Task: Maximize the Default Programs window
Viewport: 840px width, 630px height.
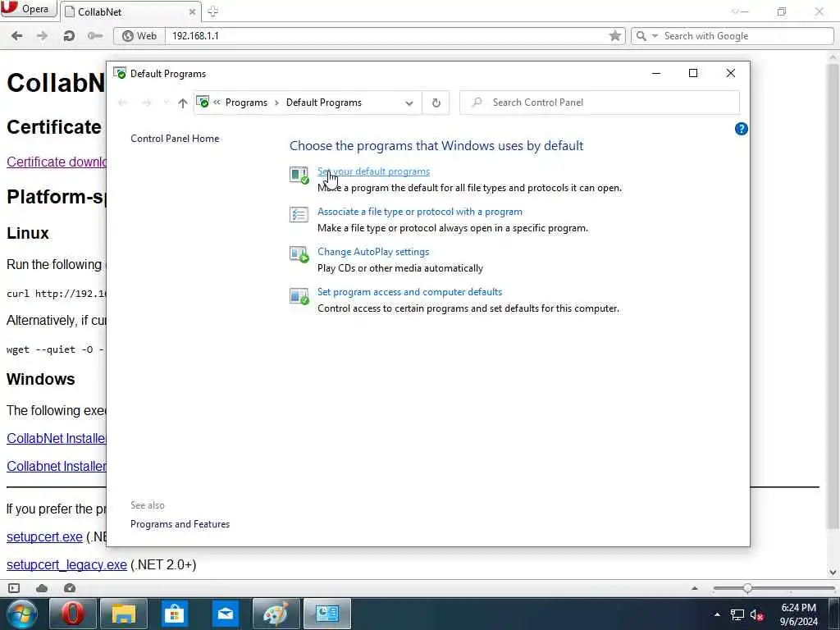Action: (x=692, y=73)
